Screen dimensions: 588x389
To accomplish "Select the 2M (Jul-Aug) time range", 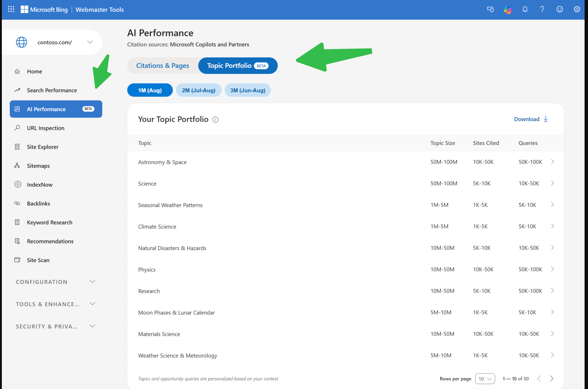I will tap(199, 90).
